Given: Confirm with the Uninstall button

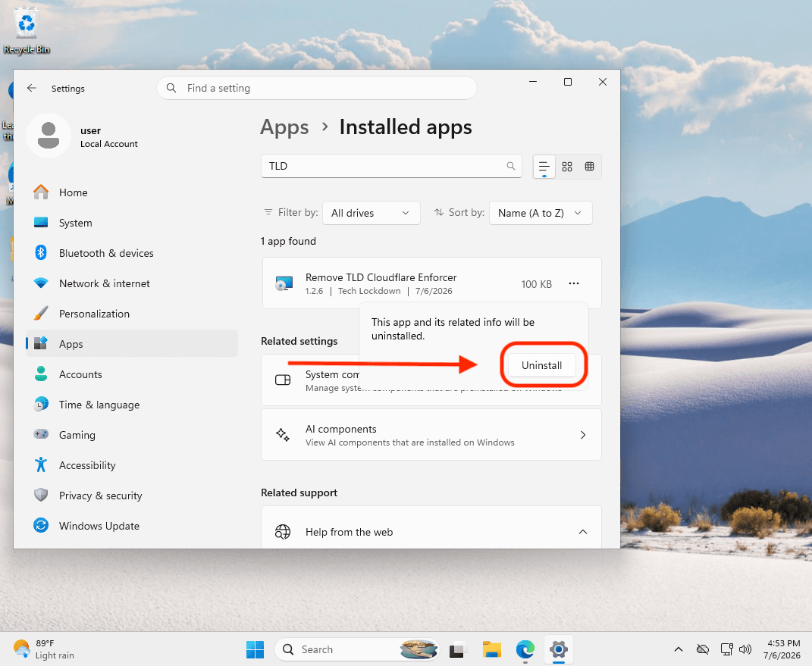Looking at the screenshot, I should (x=541, y=365).
